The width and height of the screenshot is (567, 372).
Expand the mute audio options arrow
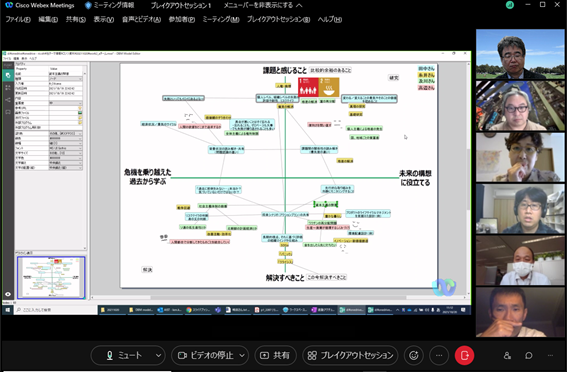159,356
